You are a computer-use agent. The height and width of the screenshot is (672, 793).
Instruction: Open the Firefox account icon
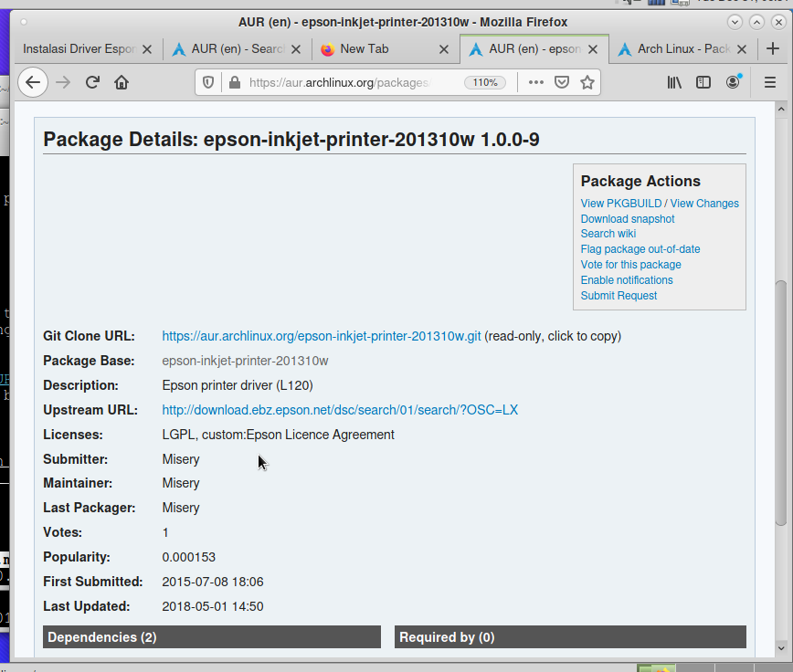733,82
